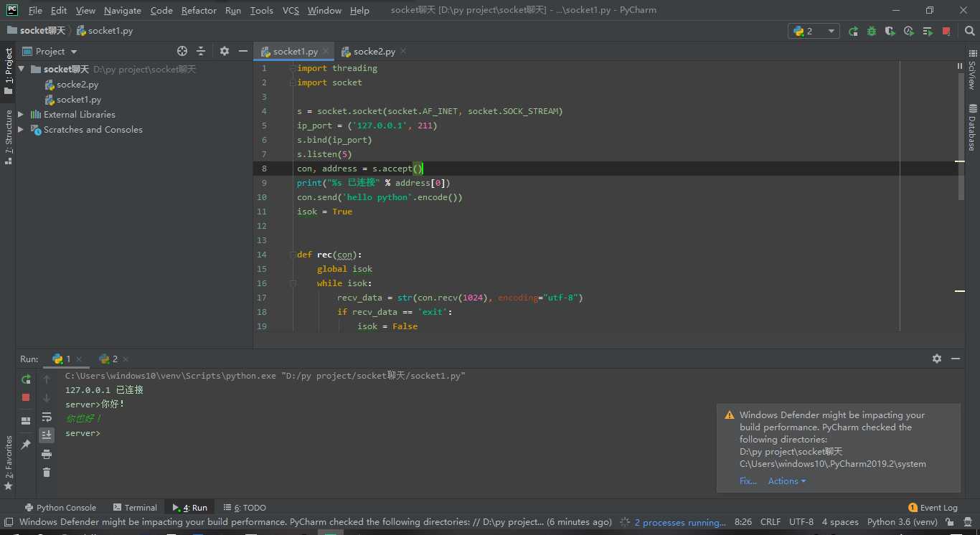Start debugging with the green bug icon
Screen dimensions: 980x535
tap(872, 31)
